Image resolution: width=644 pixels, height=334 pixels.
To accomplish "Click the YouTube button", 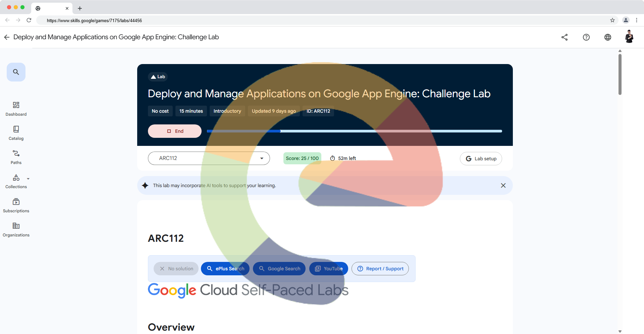I will (329, 269).
